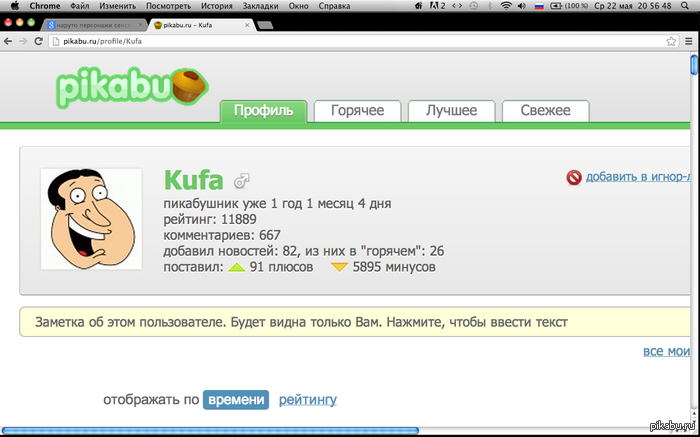Open the Профиль tab
Image resolution: width=700 pixels, height=437 pixels.
click(262, 111)
